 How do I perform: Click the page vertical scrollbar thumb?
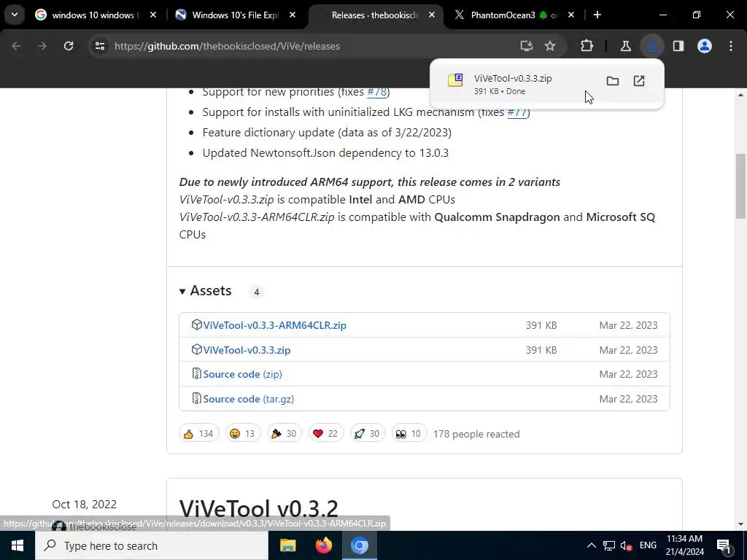point(741,186)
